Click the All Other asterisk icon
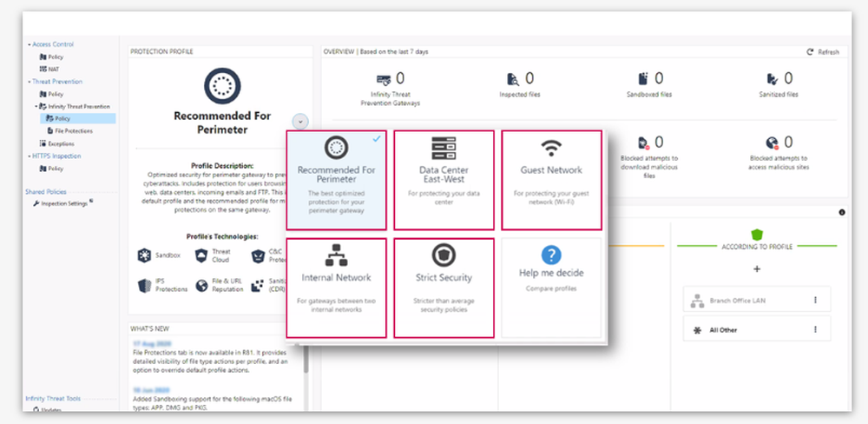Viewport: 868px width, 424px height. point(697,330)
